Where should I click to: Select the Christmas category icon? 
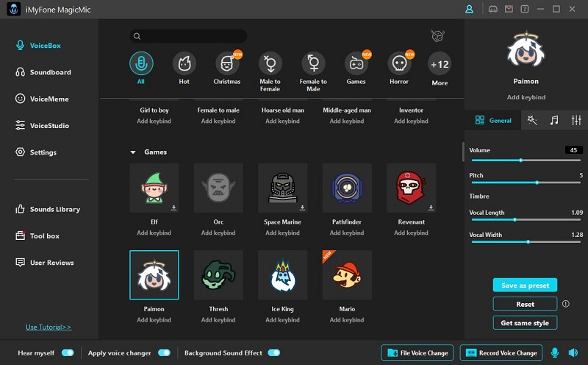[x=227, y=63]
